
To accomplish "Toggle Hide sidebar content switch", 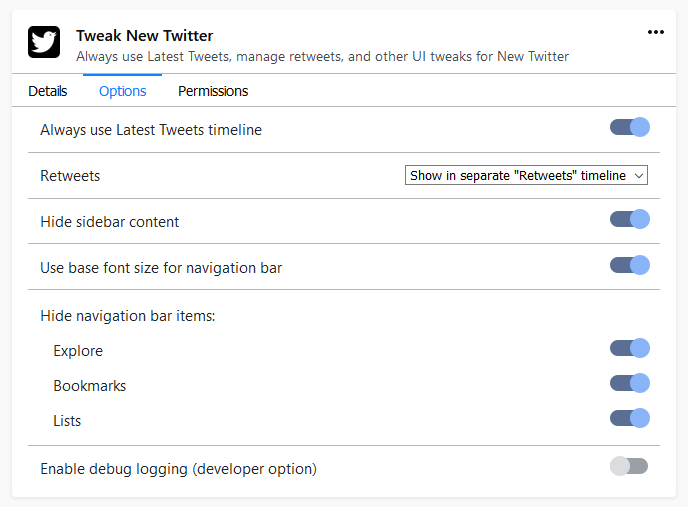I will [x=630, y=219].
